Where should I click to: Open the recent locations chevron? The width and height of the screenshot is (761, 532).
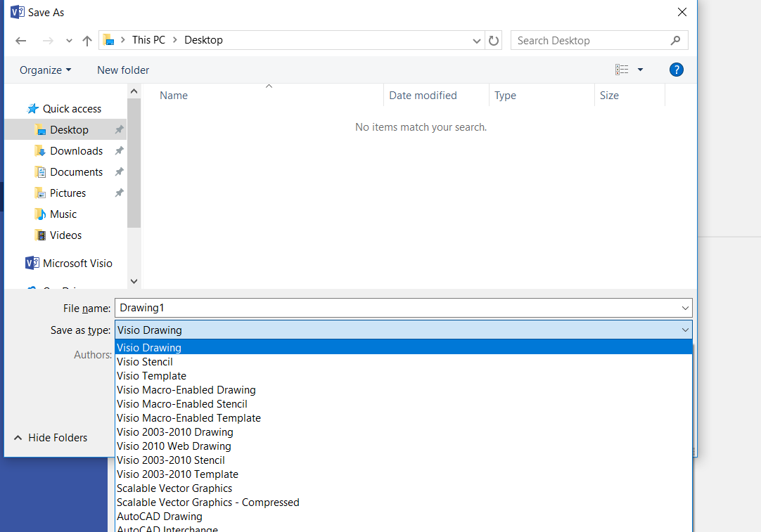click(x=69, y=41)
